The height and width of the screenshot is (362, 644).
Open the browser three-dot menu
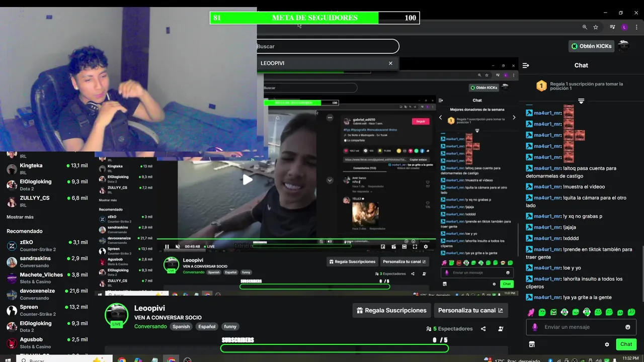click(636, 27)
